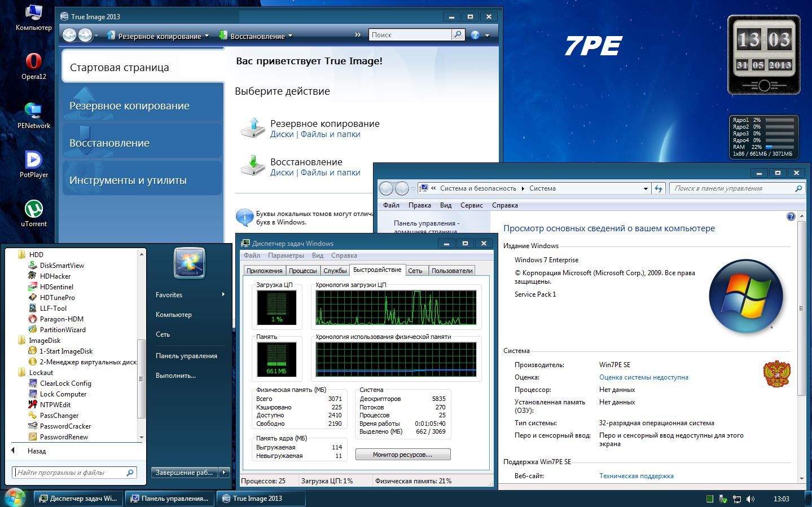Open the PENetwork desktop icon
812x507 pixels.
[33, 115]
